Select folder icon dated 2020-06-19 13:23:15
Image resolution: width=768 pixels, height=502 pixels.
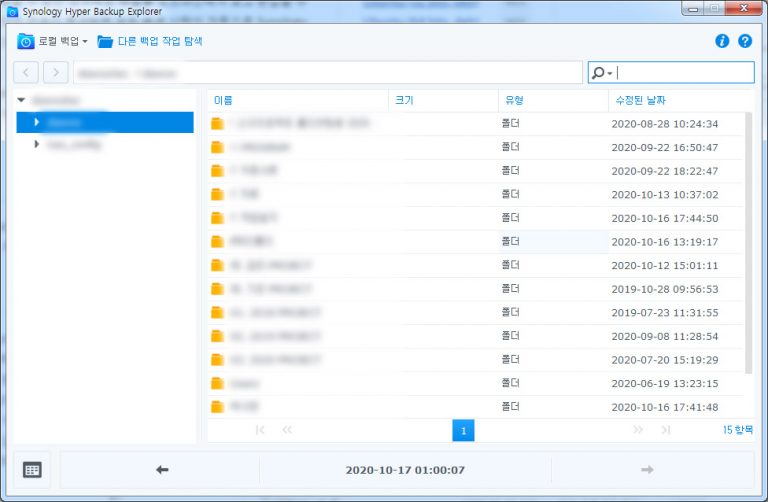(217, 383)
